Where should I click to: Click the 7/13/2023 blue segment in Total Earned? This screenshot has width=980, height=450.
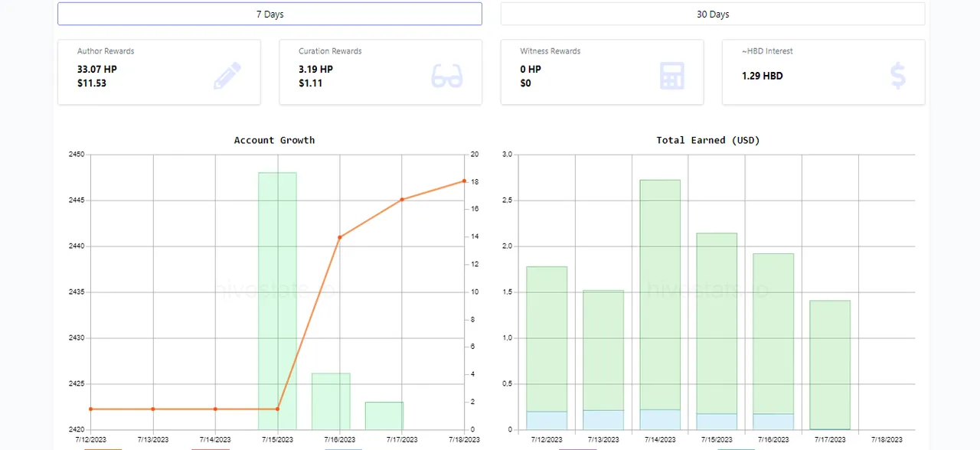click(x=603, y=419)
